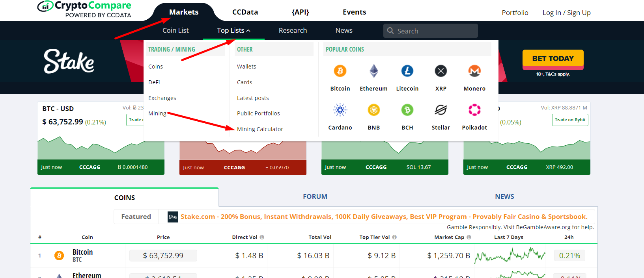Click the CryptoCompare logo
Image resolution: width=644 pixels, height=278 pixels.
click(84, 9)
